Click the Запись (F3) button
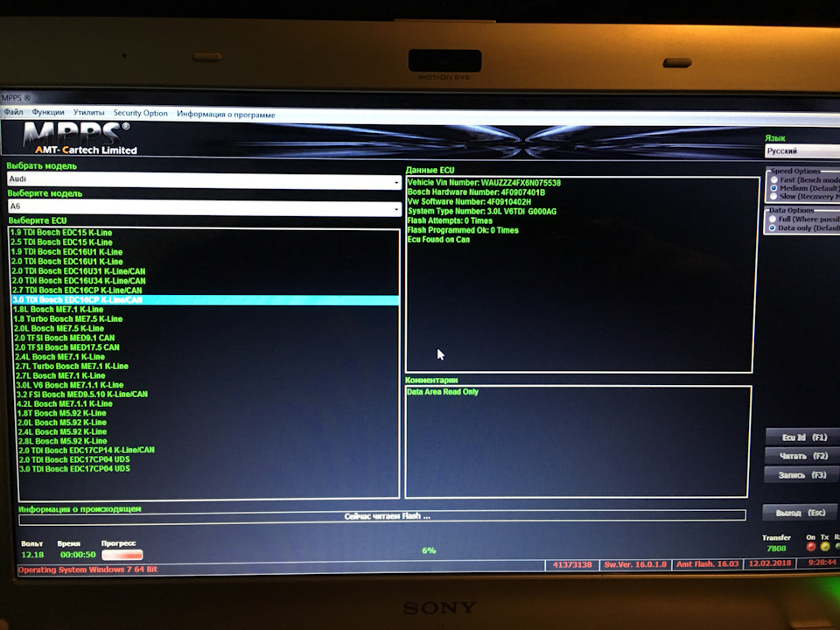Viewport: 840px width, 630px height. 801,475
